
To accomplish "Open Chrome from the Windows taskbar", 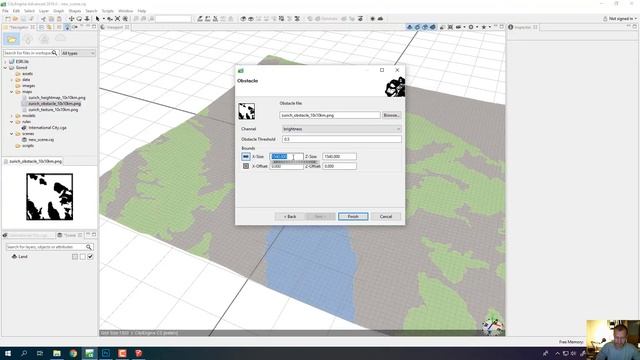I will [73, 353].
